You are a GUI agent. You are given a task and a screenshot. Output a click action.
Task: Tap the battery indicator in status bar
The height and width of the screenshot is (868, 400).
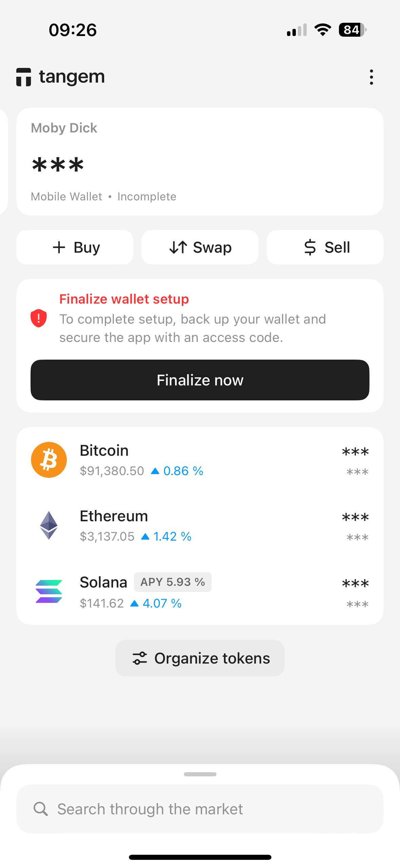coord(352,30)
